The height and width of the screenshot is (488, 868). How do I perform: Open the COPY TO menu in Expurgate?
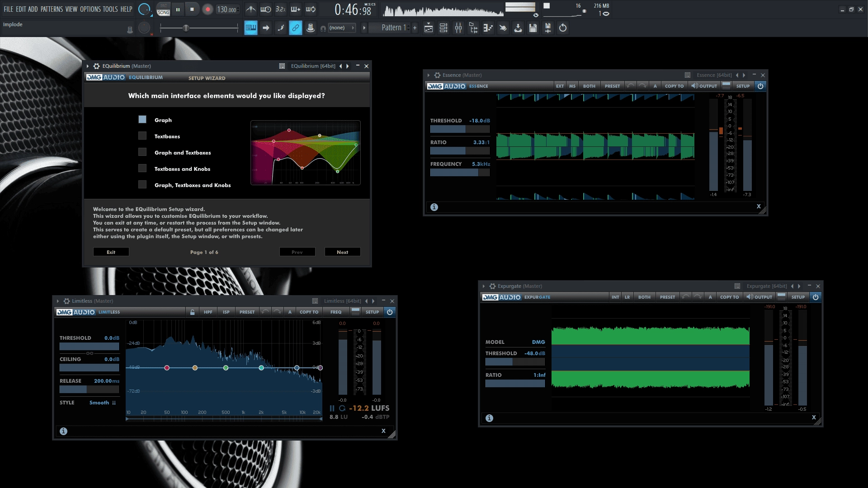729,297
